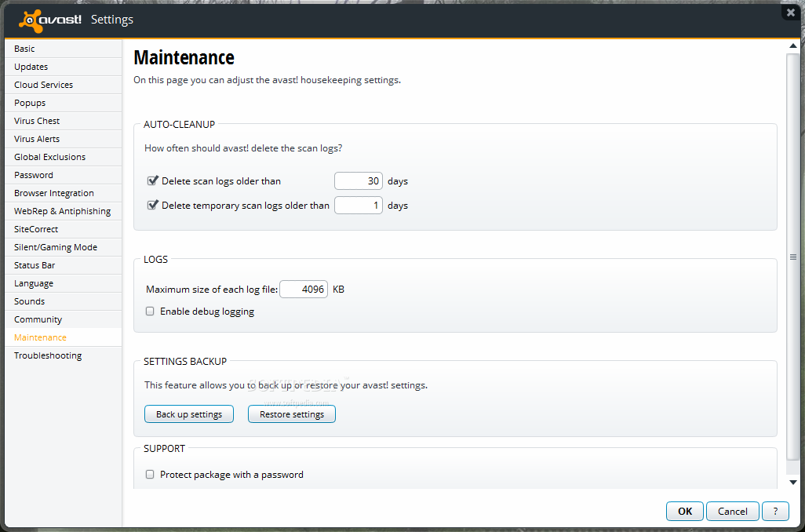Select the Maintenance sidebar item
Image resolution: width=805 pixels, height=532 pixels.
(x=64, y=337)
